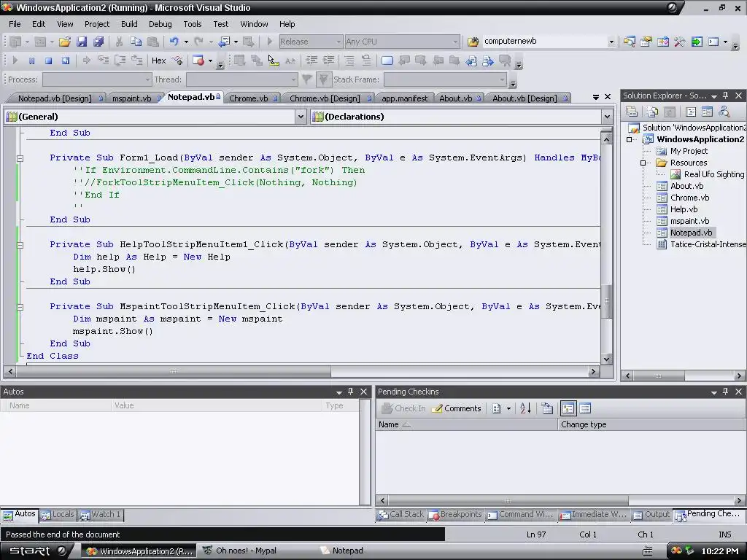
Task: Collapse the WindowsApplication2 project node
Action: pos(630,139)
